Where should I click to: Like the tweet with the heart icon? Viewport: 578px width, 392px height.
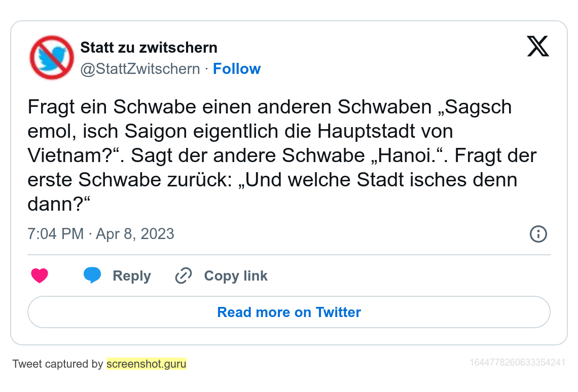[x=40, y=276]
